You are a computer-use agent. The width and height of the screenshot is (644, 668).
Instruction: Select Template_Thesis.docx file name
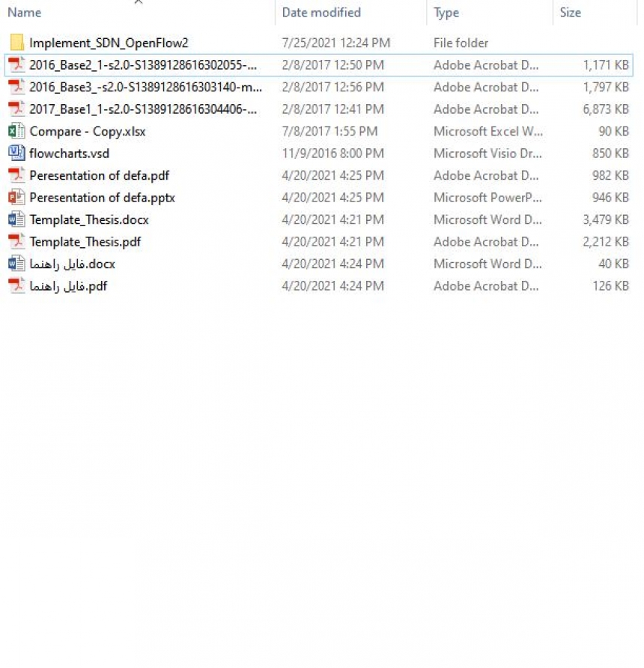click(89, 220)
